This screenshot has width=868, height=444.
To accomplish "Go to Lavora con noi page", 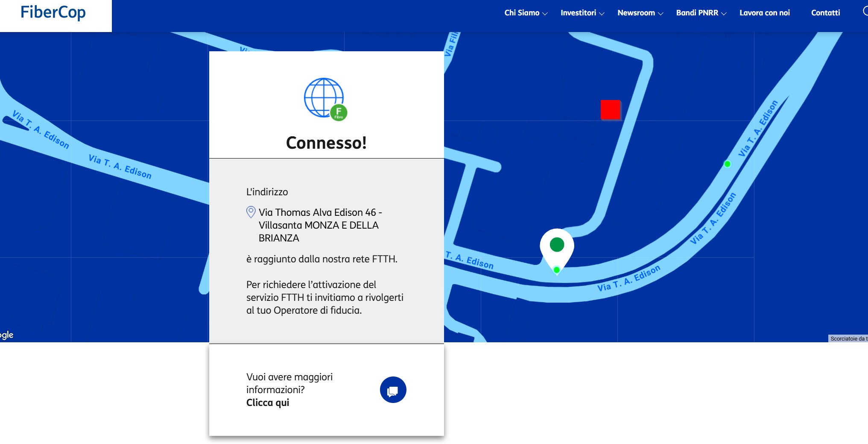I will (764, 13).
